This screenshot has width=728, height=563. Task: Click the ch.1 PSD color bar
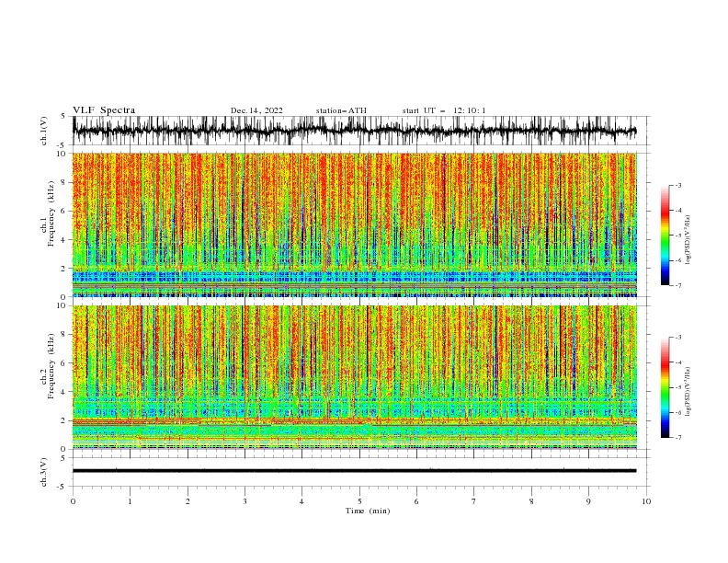point(665,236)
